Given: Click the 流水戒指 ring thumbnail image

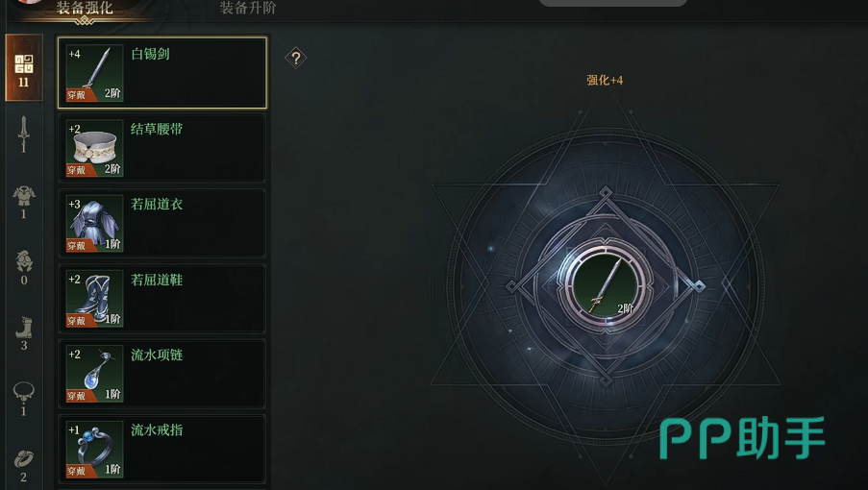Looking at the screenshot, I should 94,449.
